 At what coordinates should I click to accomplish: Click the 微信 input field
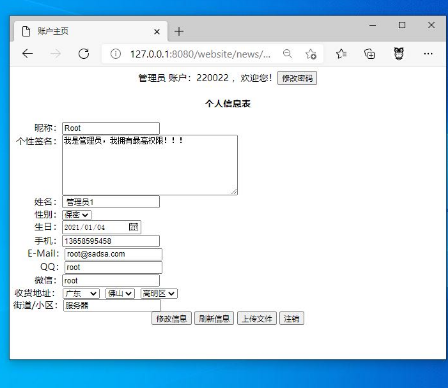tap(111, 280)
